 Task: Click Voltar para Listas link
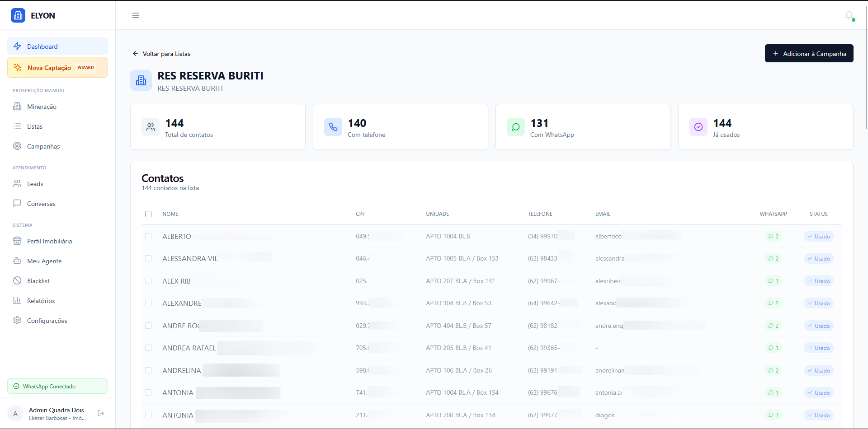pyautogui.click(x=161, y=54)
